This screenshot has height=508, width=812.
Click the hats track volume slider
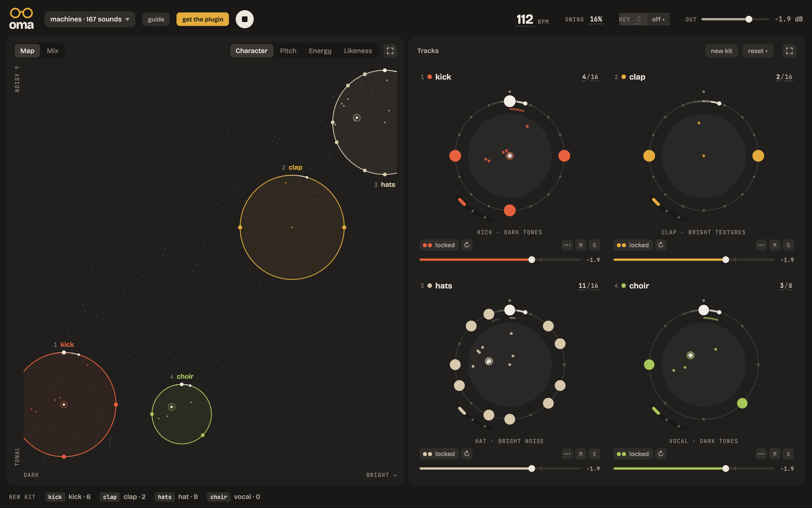(x=500, y=468)
